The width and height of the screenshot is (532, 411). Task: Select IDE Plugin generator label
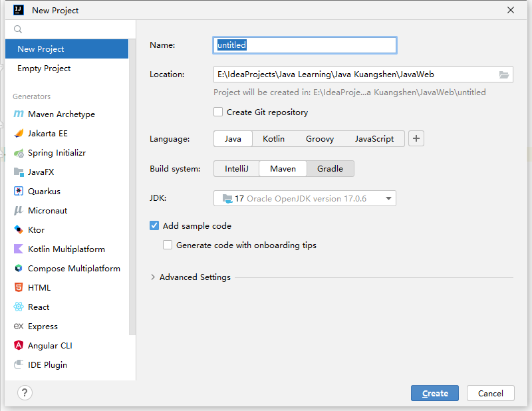tap(47, 365)
